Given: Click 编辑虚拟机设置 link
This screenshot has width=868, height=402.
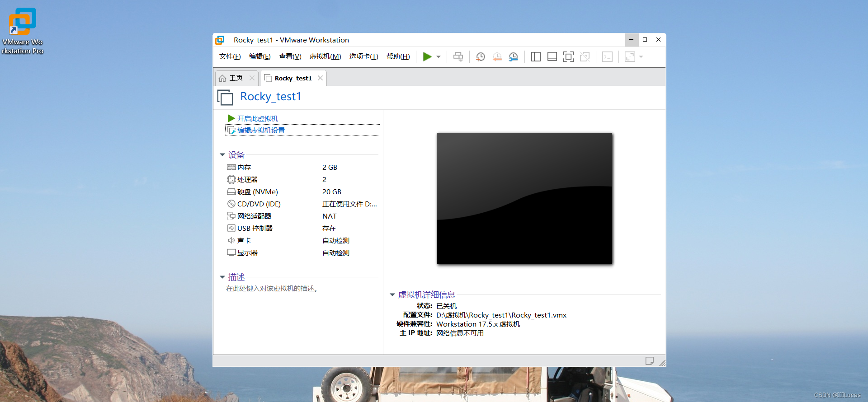Looking at the screenshot, I should click(x=261, y=131).
